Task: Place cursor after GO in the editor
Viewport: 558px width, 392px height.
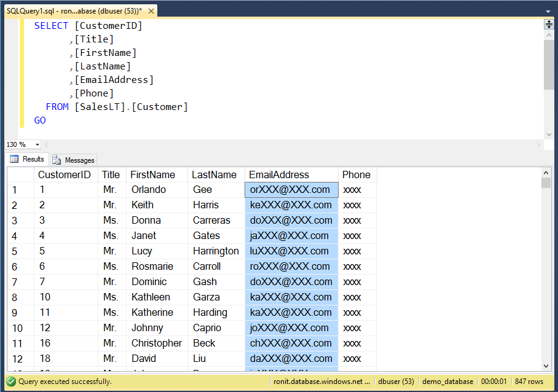Action: [47, 120]
